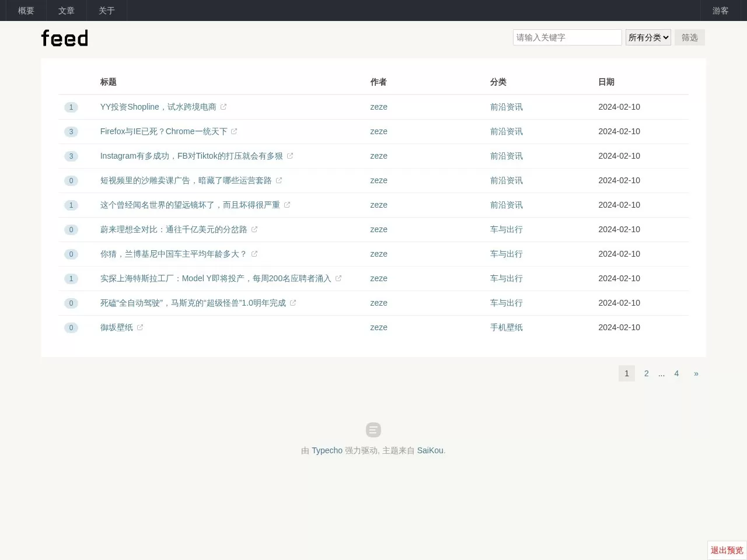Open the 手机壁纸 category link

point(506,327)
